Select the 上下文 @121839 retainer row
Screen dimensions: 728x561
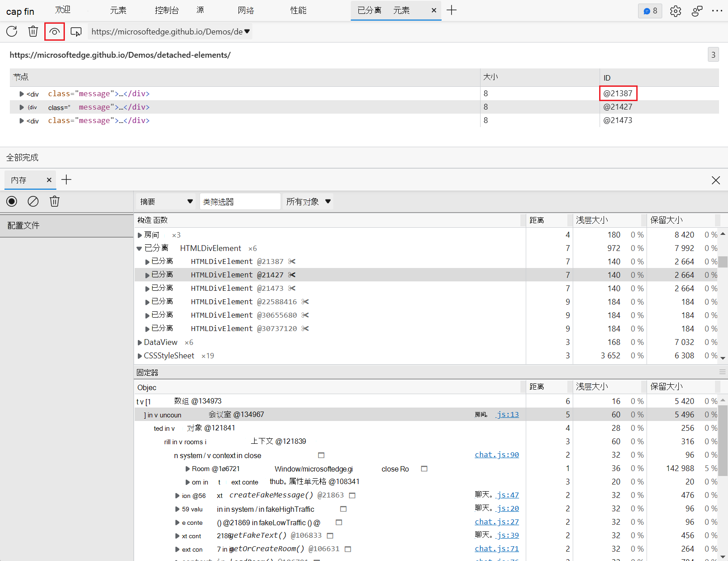(x=330, y=442)
